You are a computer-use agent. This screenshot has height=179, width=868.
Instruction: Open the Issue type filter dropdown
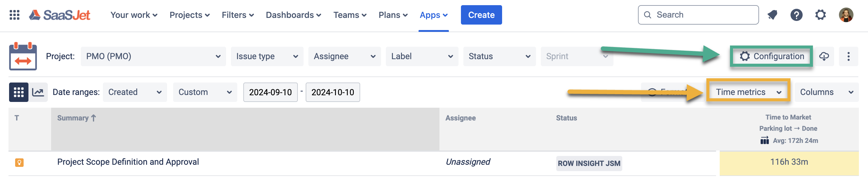click(x=267, y=56)
